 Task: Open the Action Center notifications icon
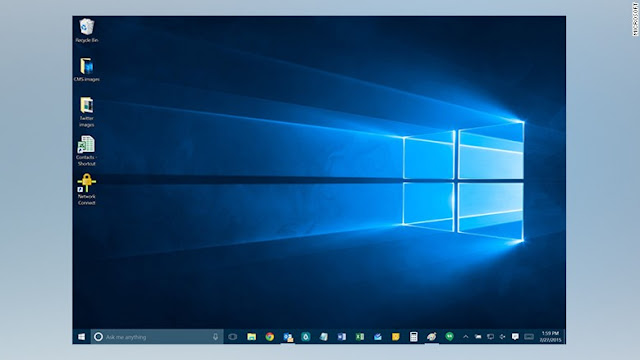coord(515,337)
